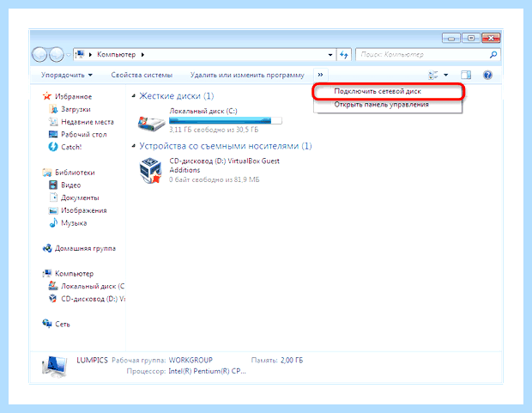The width and height of the screenshot is (532, 413).
Task: Open Недавние места in favorites
Action: click(88, 122)
